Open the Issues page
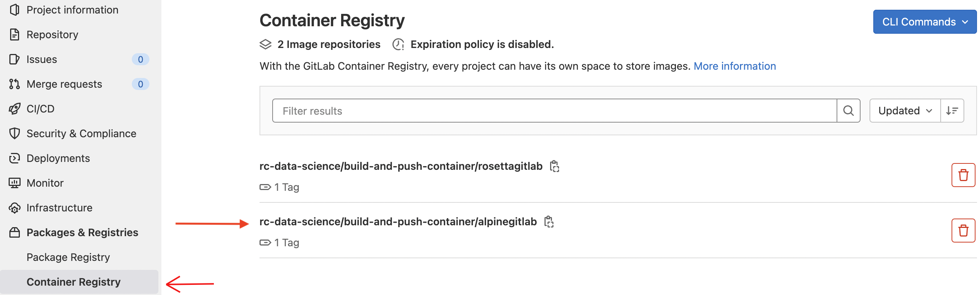This screenshot has height=295, width=980. (x=42, y=59)
